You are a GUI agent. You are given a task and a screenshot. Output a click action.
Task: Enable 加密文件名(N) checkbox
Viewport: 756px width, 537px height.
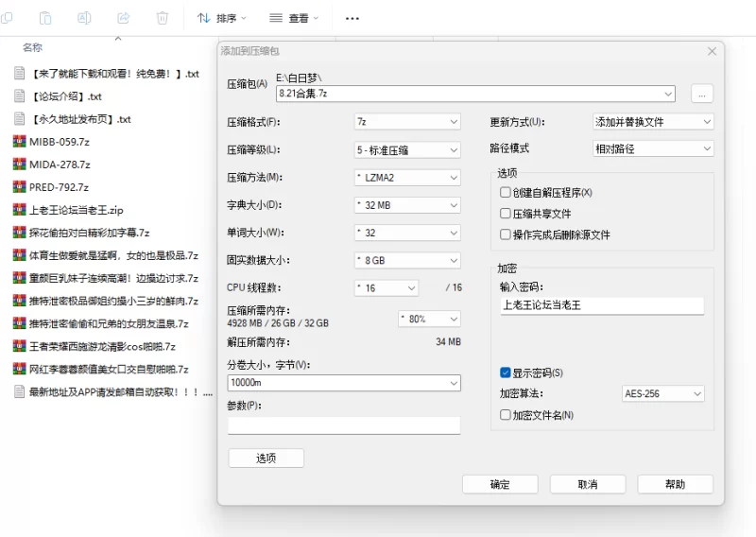[506, 414]
